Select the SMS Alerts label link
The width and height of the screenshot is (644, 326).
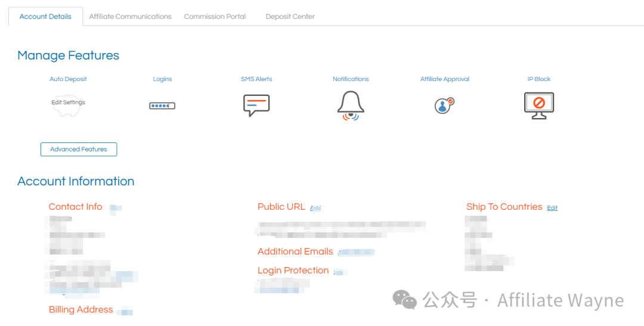[x=256, y=79]
